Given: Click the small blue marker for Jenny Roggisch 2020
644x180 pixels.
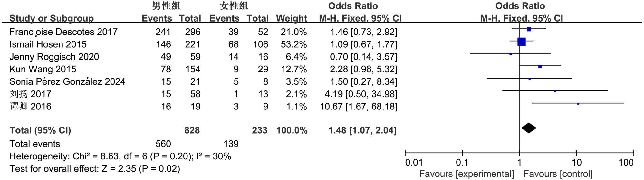Looking at the screenshot, I should pos(511,54).
